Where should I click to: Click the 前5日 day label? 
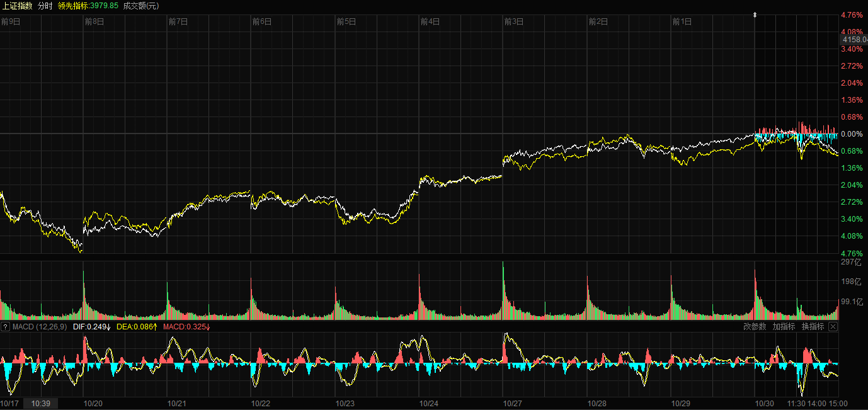tap(346, 21)
